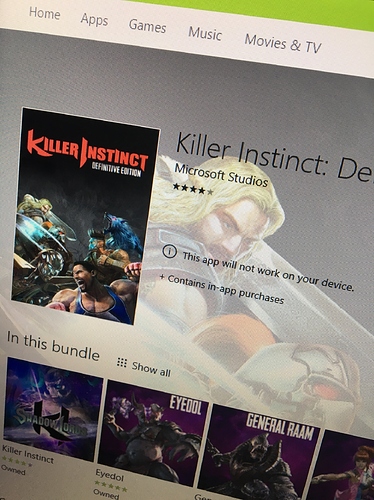374x500 pixels.
Task: Click the Killer Instinct bundle item title
Action: click(28, 454)
